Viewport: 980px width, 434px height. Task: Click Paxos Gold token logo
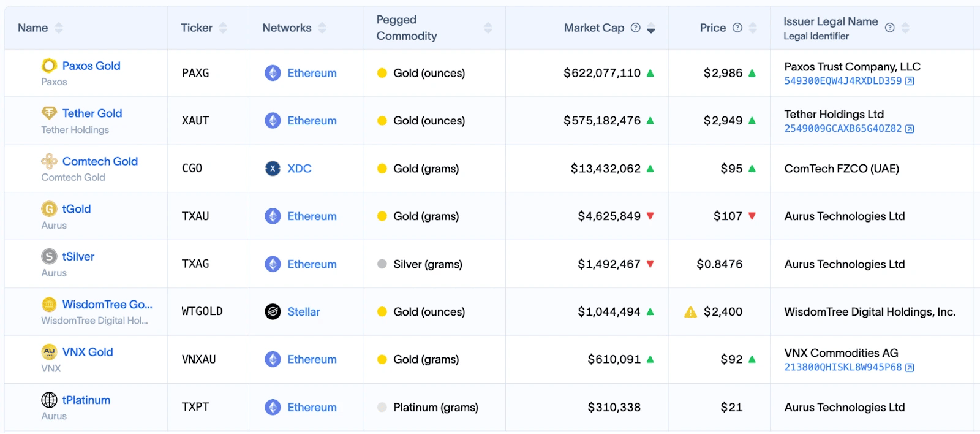(x=49, y=66)
